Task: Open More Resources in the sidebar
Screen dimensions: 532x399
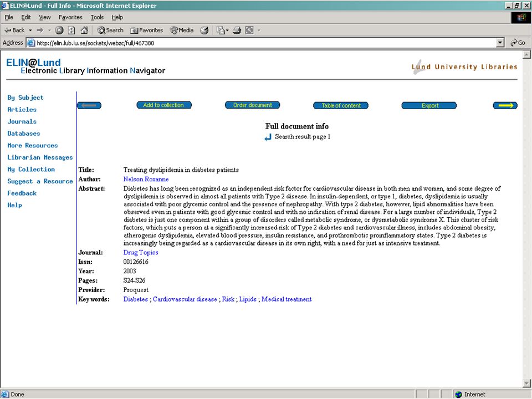Action: (x=33, y=145)
